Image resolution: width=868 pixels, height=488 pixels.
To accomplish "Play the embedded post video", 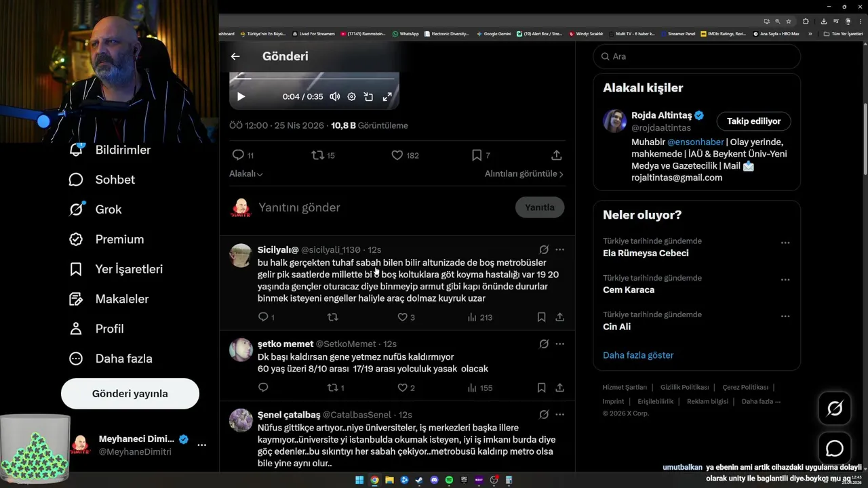I will coord(241,96).
